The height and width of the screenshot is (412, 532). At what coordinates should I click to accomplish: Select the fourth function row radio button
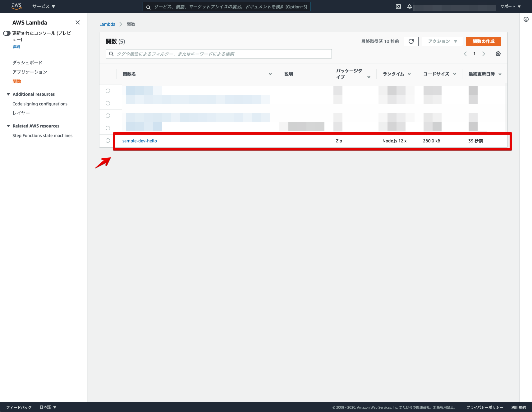(x=108, y=128)
